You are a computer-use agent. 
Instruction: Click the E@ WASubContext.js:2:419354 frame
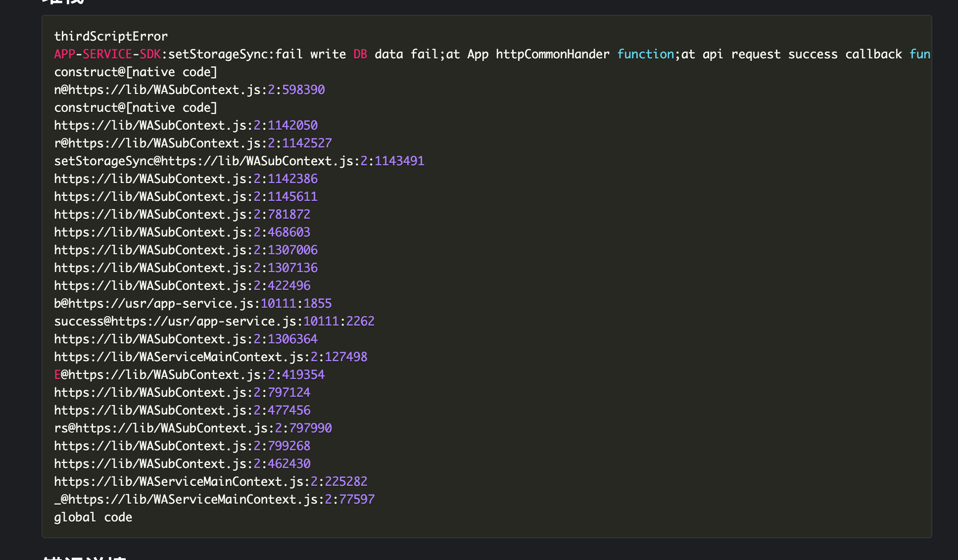(x=190, y=375)
